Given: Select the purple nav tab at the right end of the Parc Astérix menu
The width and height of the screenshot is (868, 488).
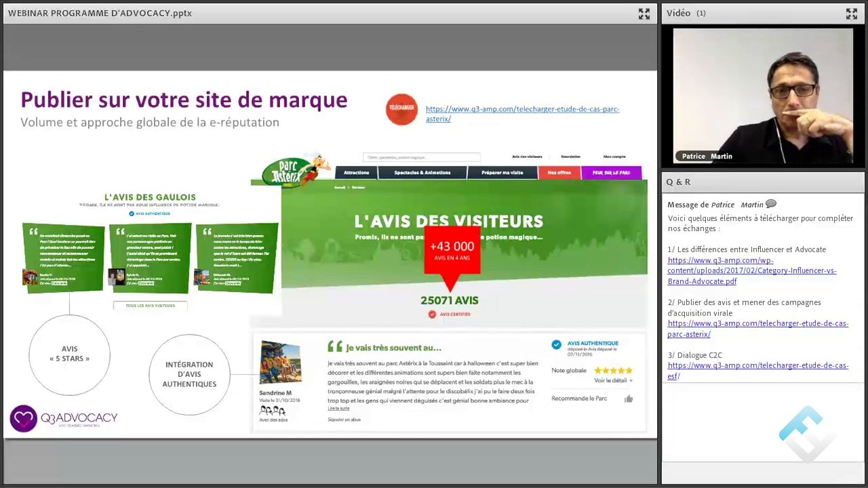Looking at the screenshot, I should pos(611,173).
